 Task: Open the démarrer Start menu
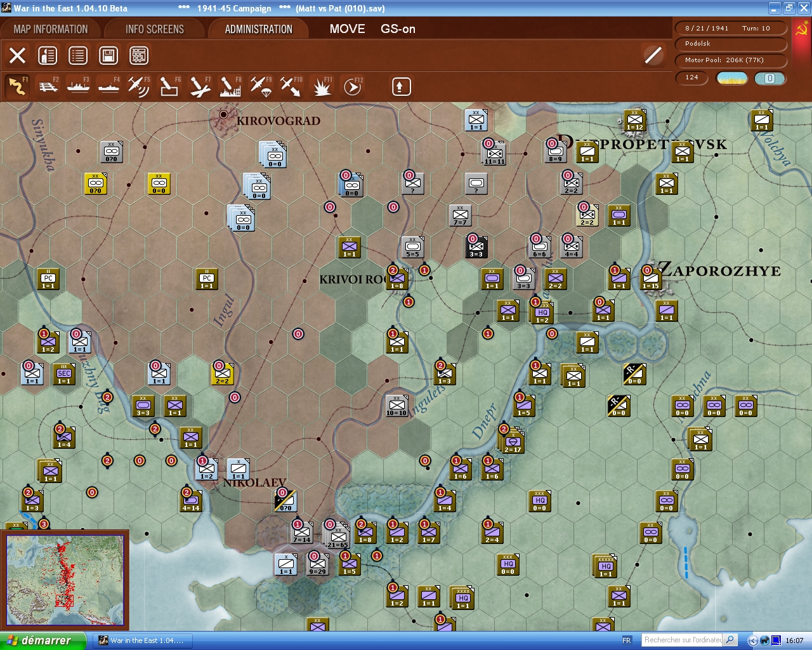click(43, 640)
